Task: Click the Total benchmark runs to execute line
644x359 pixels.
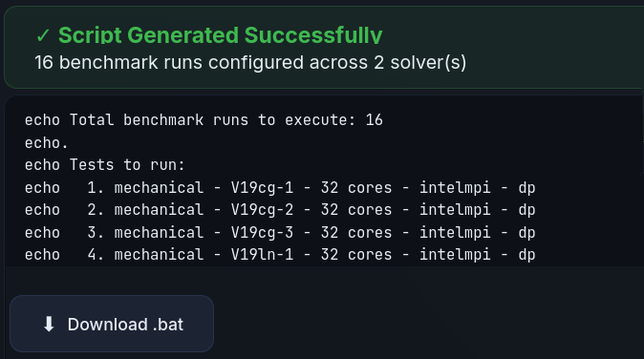Action: (204, 120)
